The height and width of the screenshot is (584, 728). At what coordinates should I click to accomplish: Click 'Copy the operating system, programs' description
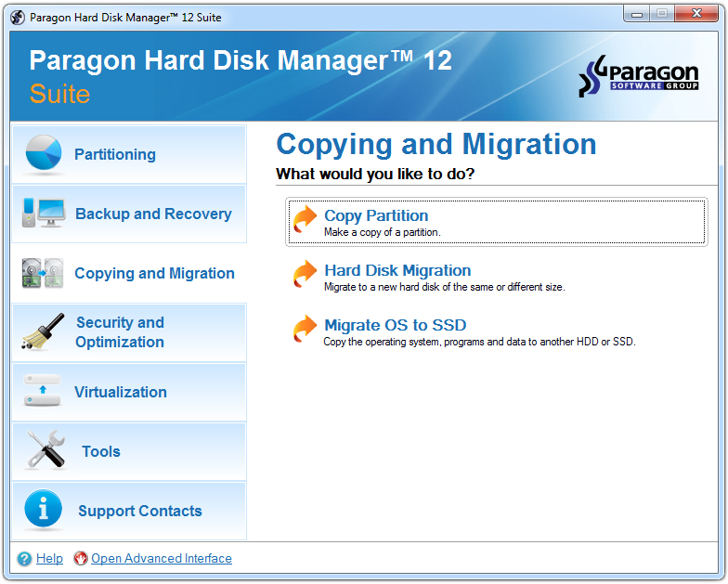tap(479, 342)
